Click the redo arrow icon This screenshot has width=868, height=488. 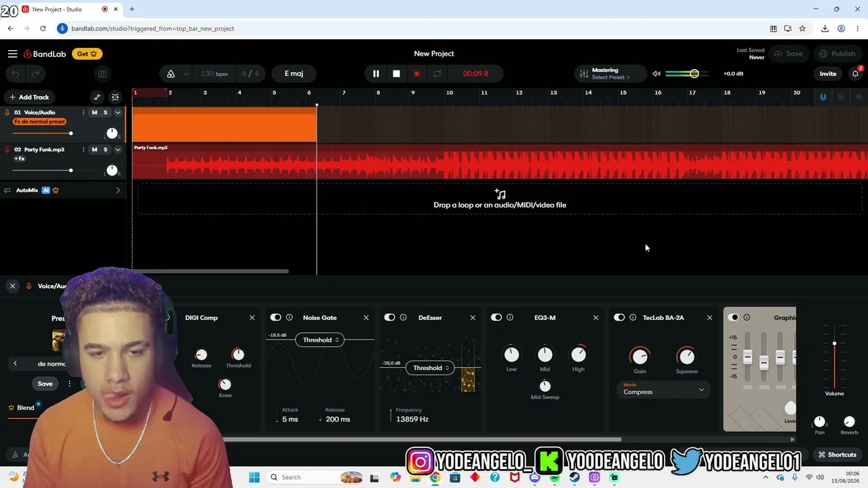click(x=36, y=73)
